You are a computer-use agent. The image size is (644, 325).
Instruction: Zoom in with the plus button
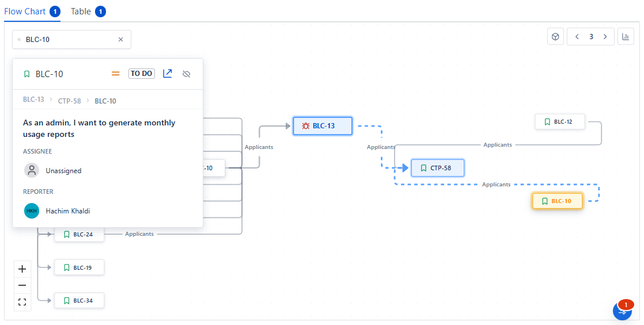pyautogui.click(x=22, y=269)
